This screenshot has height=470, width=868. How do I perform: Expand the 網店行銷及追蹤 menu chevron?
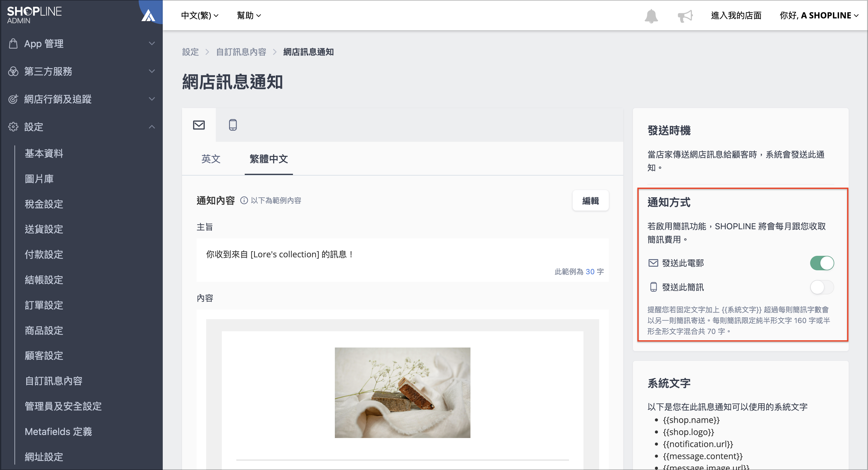(152, 99)
